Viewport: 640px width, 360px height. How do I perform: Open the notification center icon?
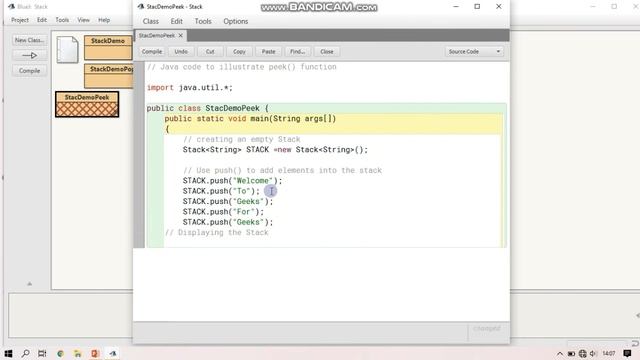click(x=627, y=353)
